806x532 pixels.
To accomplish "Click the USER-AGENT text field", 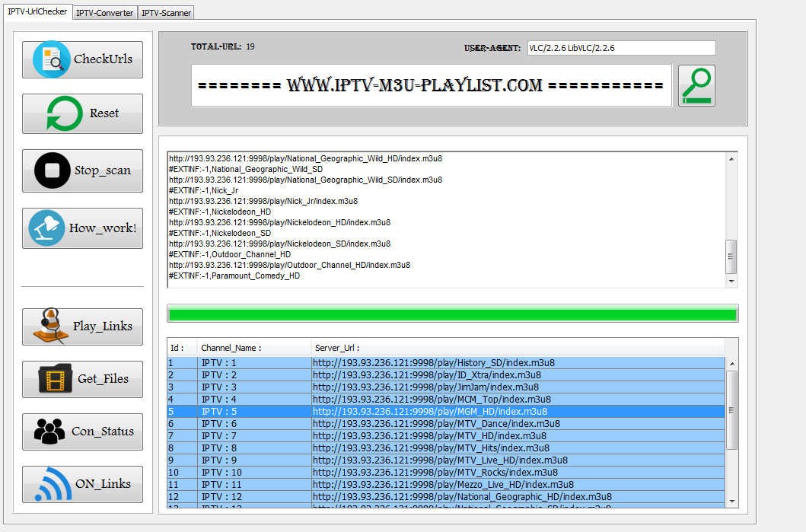I will tap(622, 48).
